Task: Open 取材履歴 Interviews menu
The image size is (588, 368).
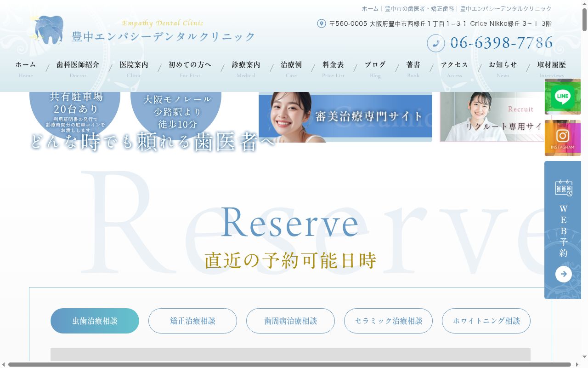Action: point(552,69)
